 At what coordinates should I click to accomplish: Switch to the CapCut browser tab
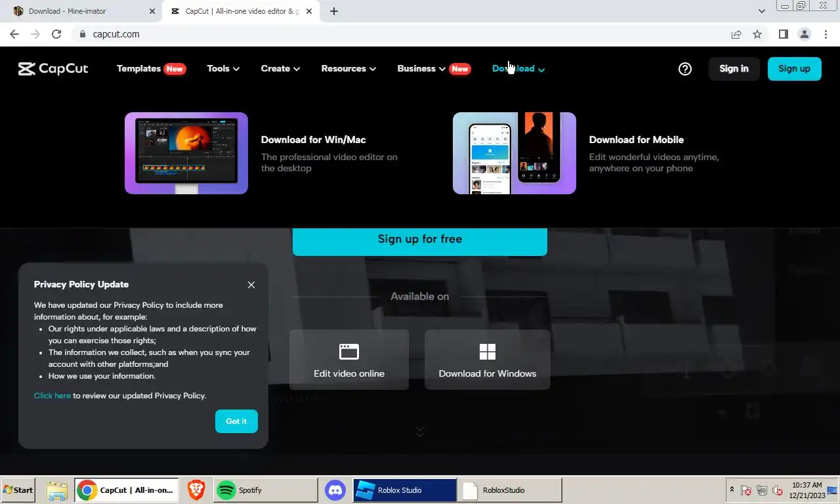pyautogui.click(x=240, y=11)
